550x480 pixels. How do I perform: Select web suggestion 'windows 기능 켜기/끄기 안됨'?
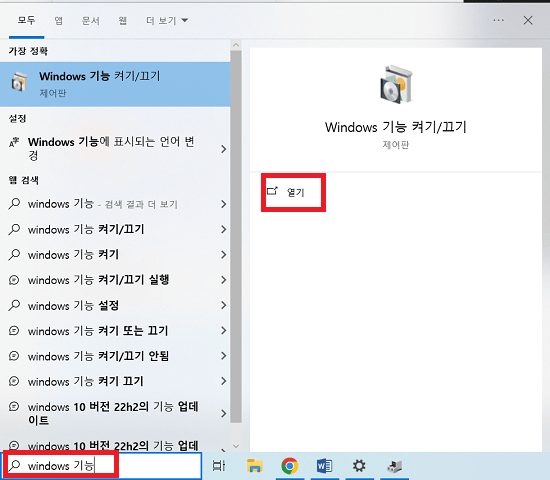tap(115, 355)
